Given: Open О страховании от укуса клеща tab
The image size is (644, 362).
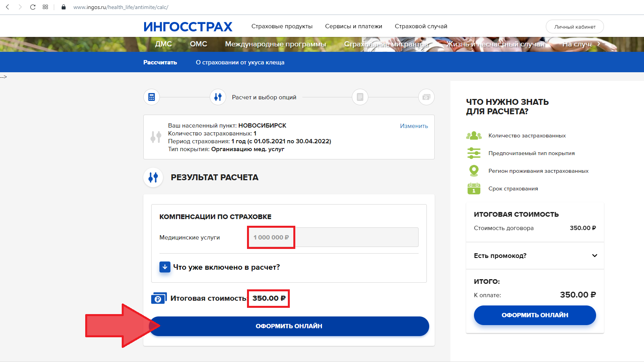Looking at the screenshot, I should [x=240, y=62].
